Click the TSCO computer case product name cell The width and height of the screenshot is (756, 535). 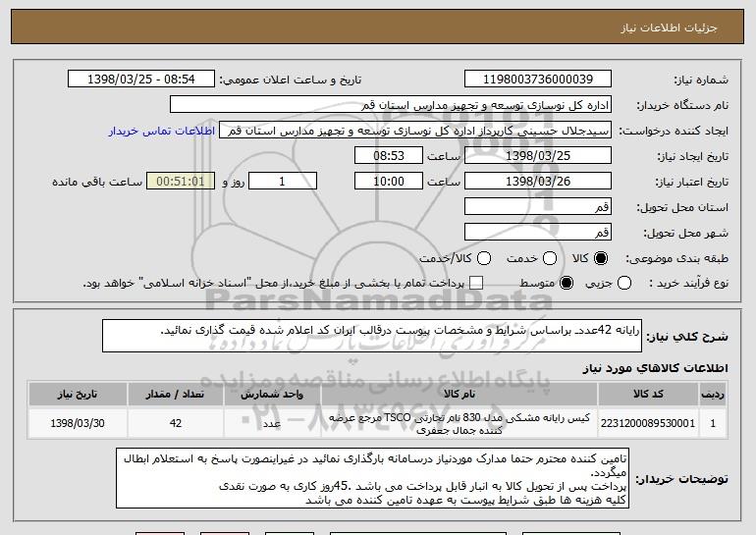click(x=459, y=423)
